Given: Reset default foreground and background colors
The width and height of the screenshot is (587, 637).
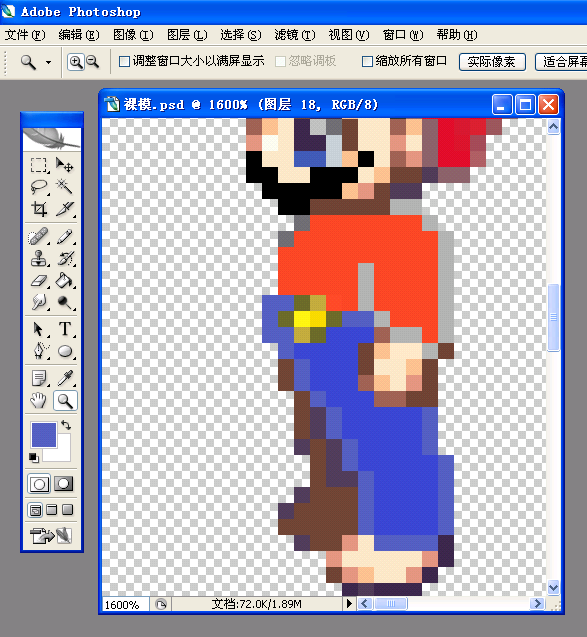Looking at the screenshot, I should (x=34, y=458).
